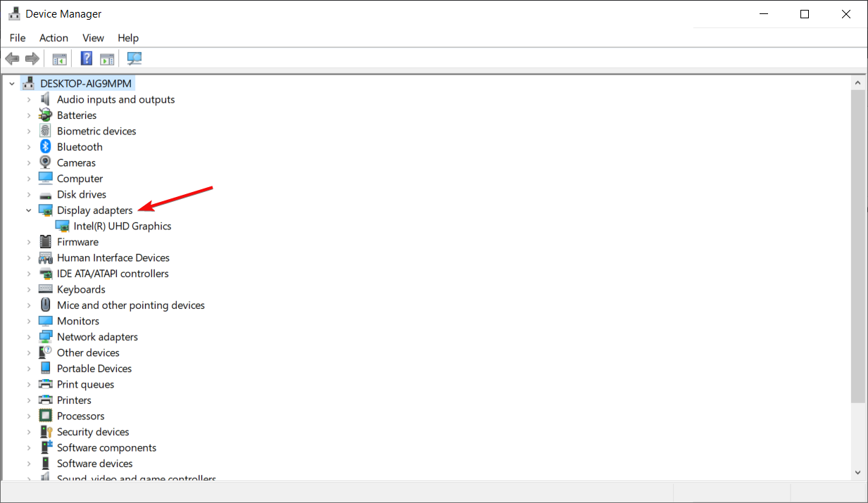Click the scrollbar down arrow
Viewport: 868px width, 503px height.
pyautogui.click(x=857, y=472)
